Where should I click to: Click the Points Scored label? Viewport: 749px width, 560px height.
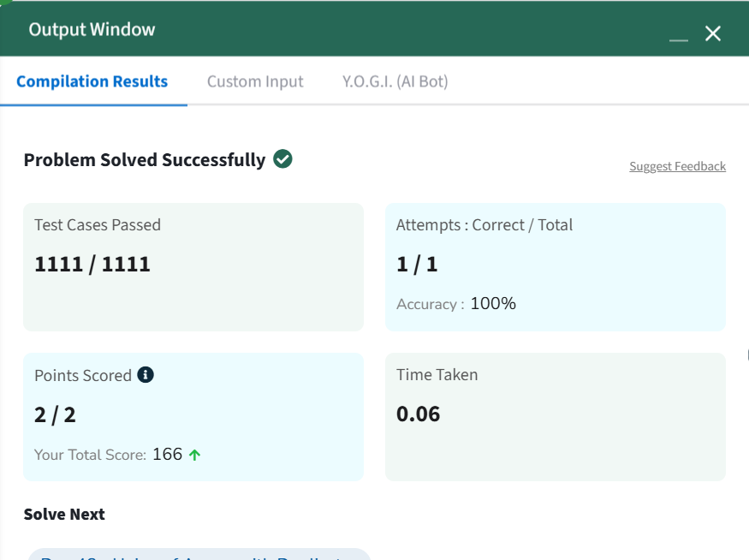pyautogui.click(x=83, y=376)
